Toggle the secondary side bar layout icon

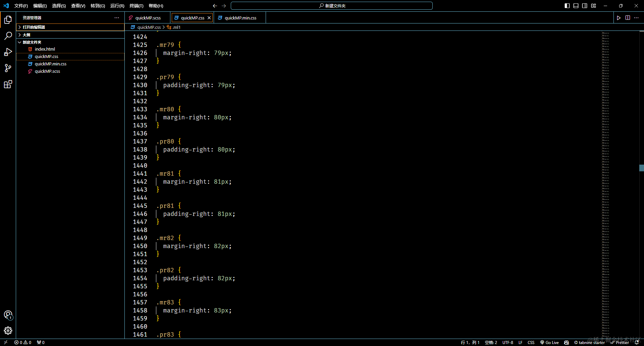point(585,6)
